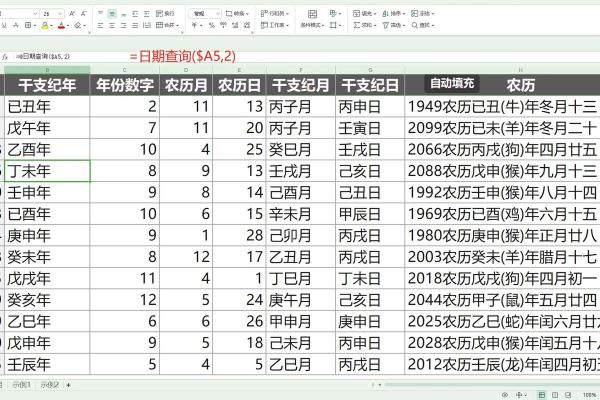Align cell content to the bottom
Image resolution: width=600 pixels, height=400 pixels.
[x=123, y=14]
